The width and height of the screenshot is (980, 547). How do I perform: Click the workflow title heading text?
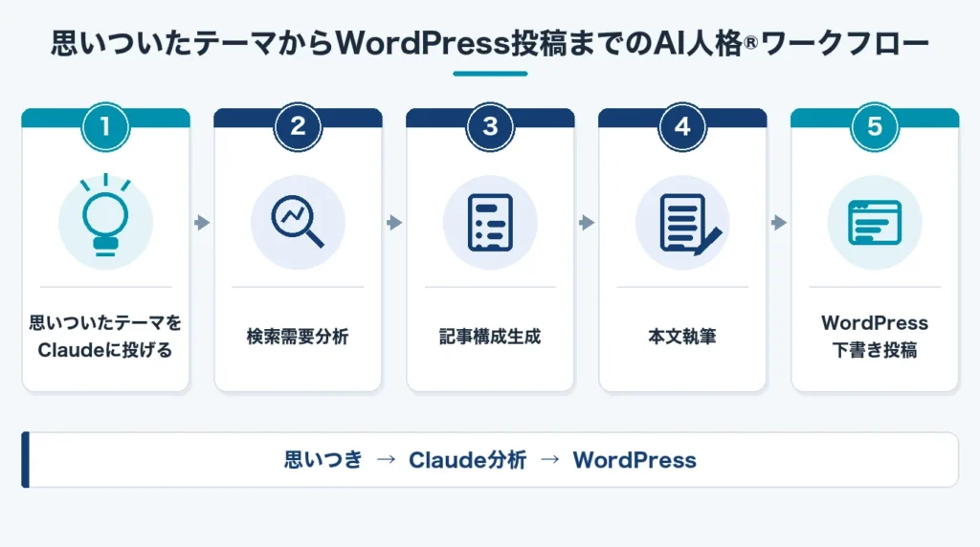pos(490,44)
